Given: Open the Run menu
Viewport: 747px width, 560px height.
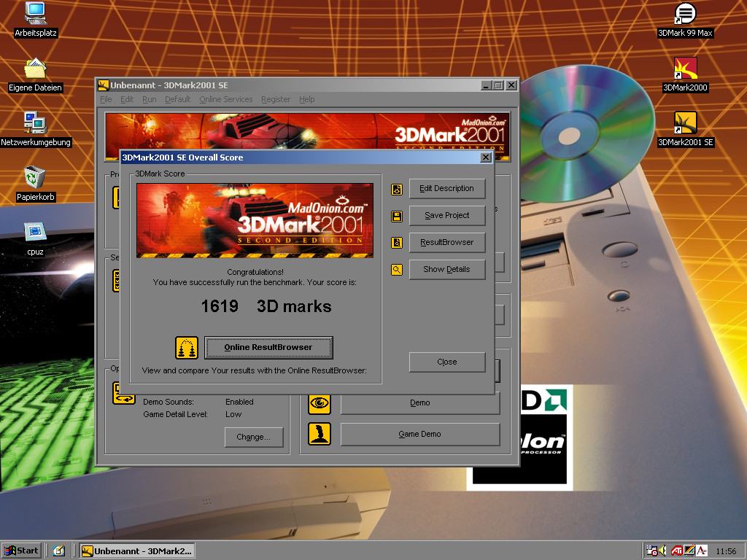Looking at the screenshot, I should coord(149,99).
